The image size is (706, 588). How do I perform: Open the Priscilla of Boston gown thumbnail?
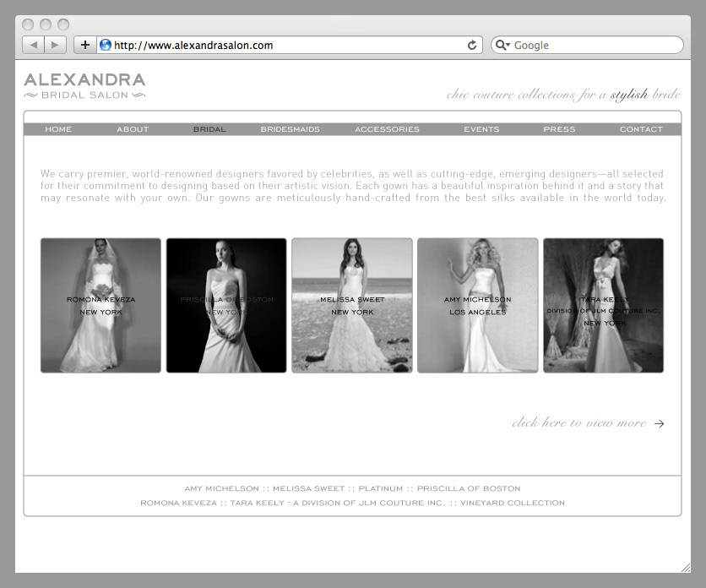tap(226, 306)
